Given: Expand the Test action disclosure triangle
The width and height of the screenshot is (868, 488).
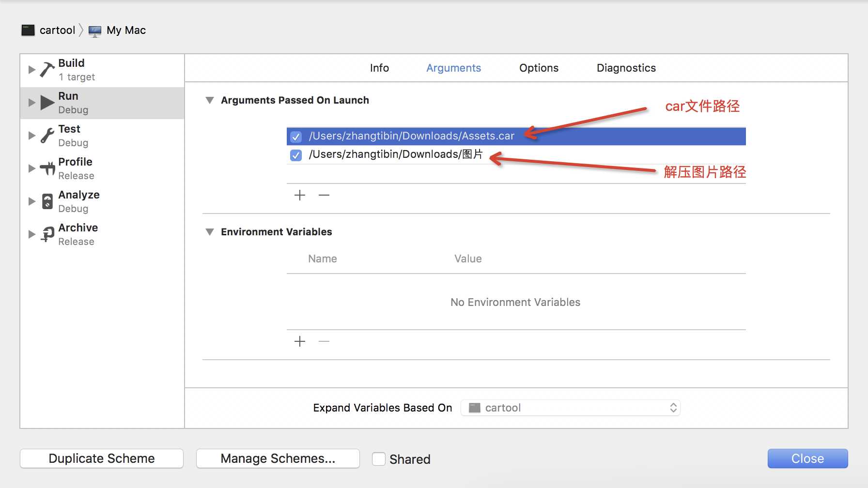Looking at the screenshot, I should coord(32,136).
